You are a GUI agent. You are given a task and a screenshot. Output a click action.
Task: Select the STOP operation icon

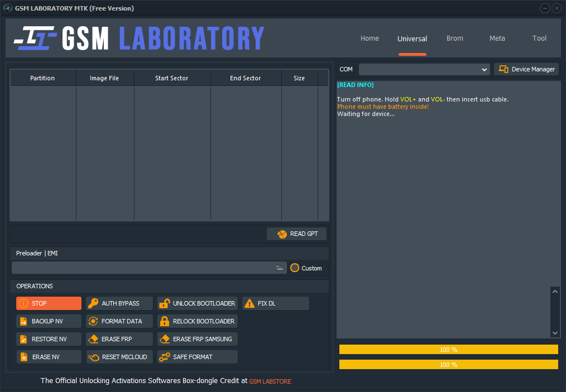pyautogui.click(x=23, y=303)
